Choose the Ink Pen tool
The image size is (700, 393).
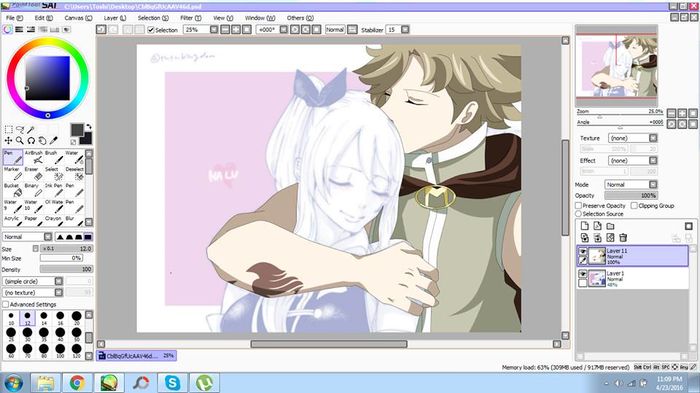point(54,191)
